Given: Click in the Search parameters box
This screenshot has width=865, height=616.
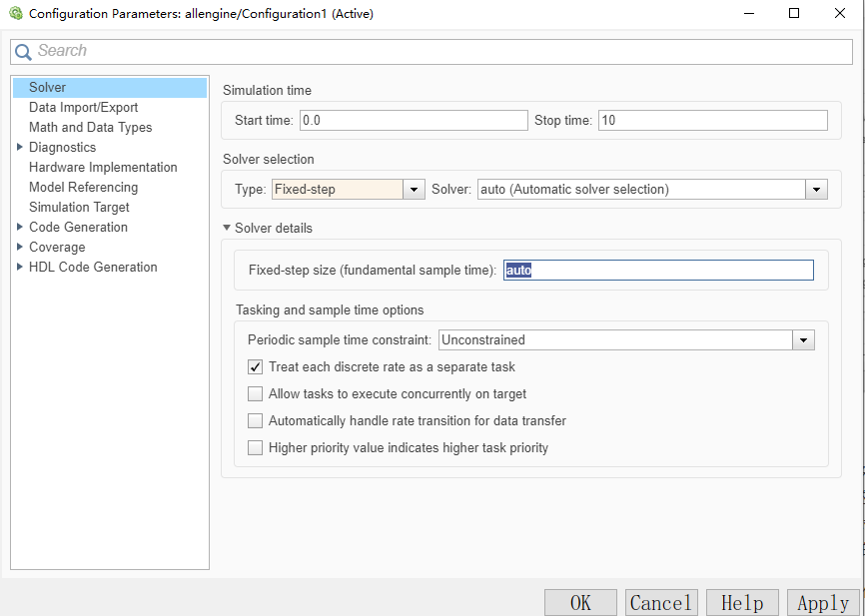Looking at the screenshot, I should (439, 51).
